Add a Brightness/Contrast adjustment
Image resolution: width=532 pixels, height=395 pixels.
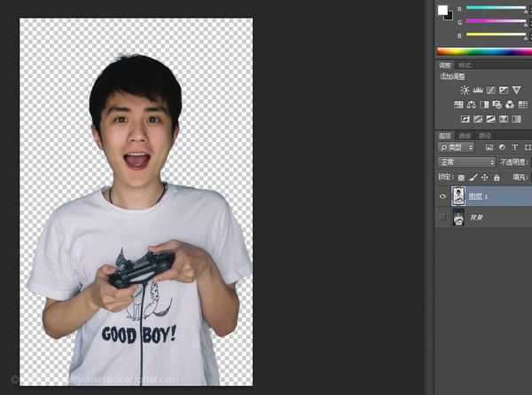(x=464, y=91)
